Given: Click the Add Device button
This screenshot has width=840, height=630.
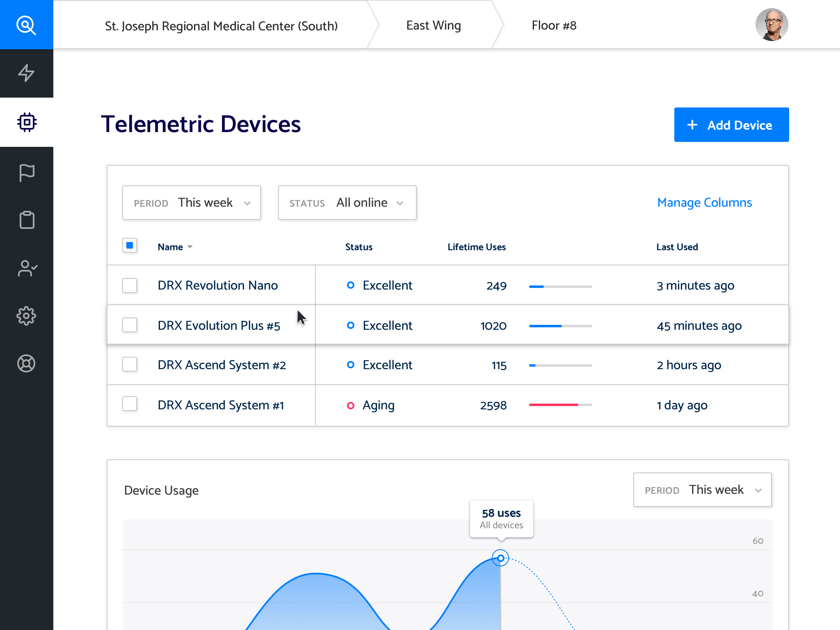Looking at the screenshot, I should click(x=731, y=125).
